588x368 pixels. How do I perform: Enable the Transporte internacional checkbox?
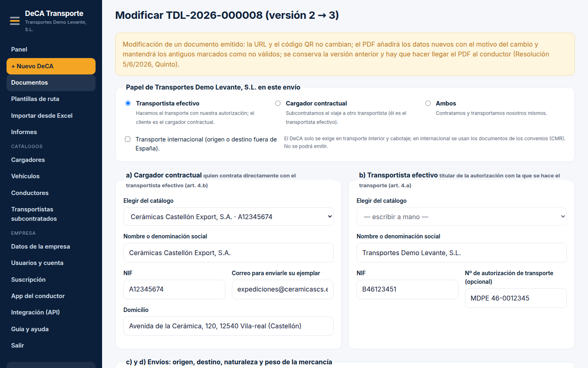click(128, 139)
